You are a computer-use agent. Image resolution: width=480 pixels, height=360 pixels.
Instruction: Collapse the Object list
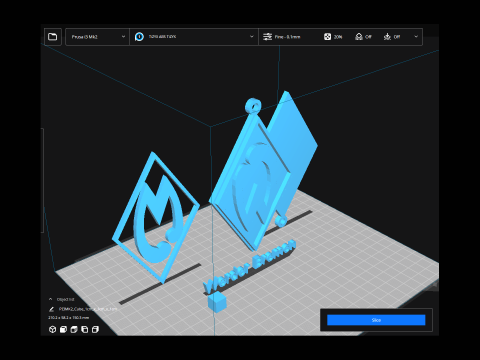coord(50,299)
